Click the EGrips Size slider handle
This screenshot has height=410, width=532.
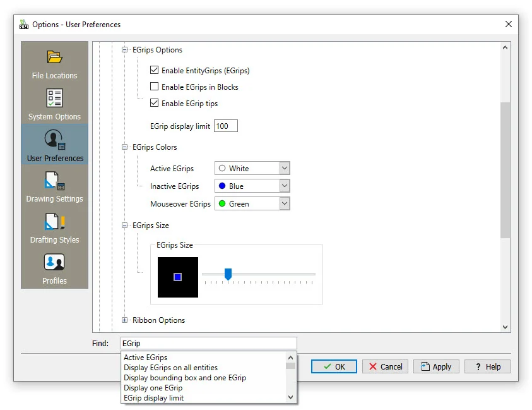pyautogui.click(x=228, y=274)
